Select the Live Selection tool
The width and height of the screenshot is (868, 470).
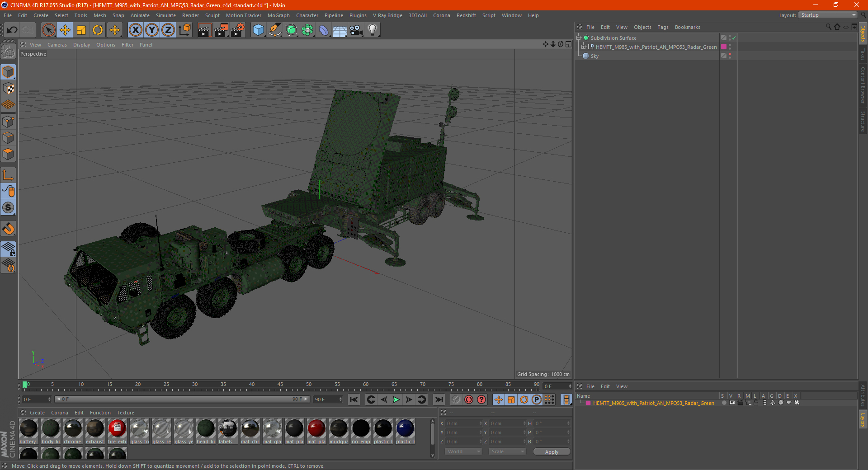pos(48,30)
